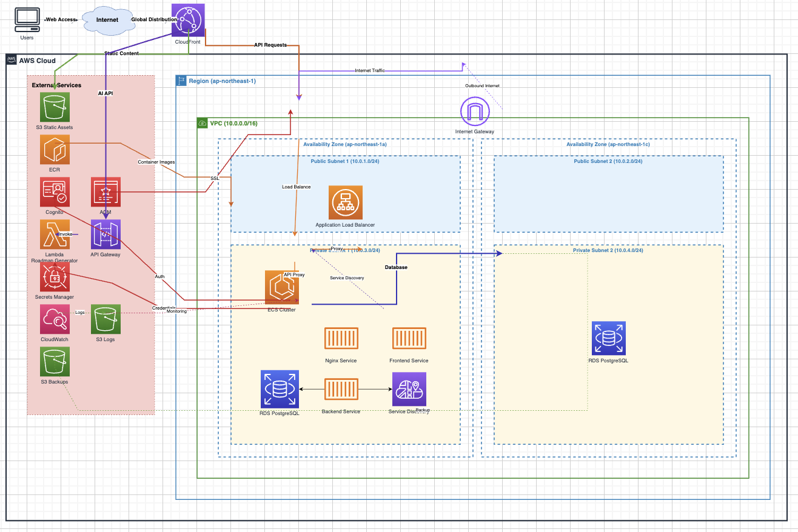Click the 'Web Access' edge label
Screen dimensions: 798x532
pos(61,20)
